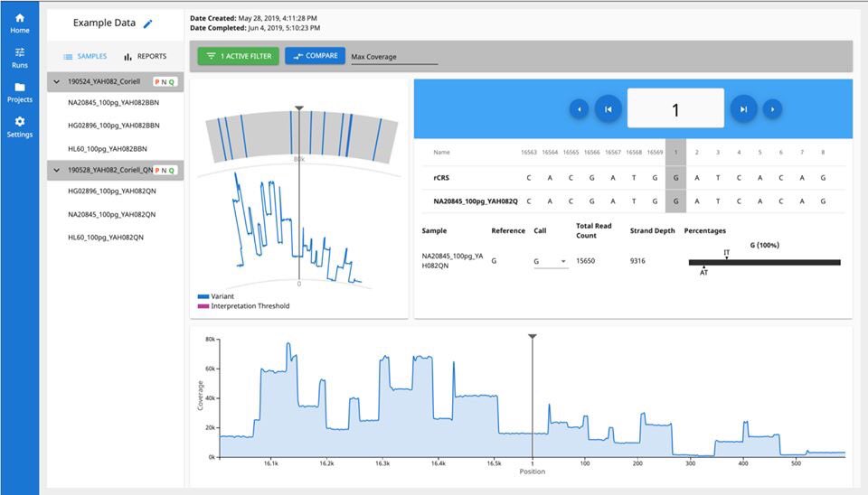Click the 80k label on coverage axis

coord(210,339)
